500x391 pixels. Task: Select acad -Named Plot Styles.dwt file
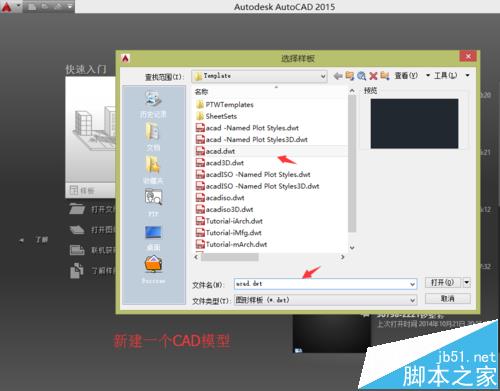tap(247, 128)
